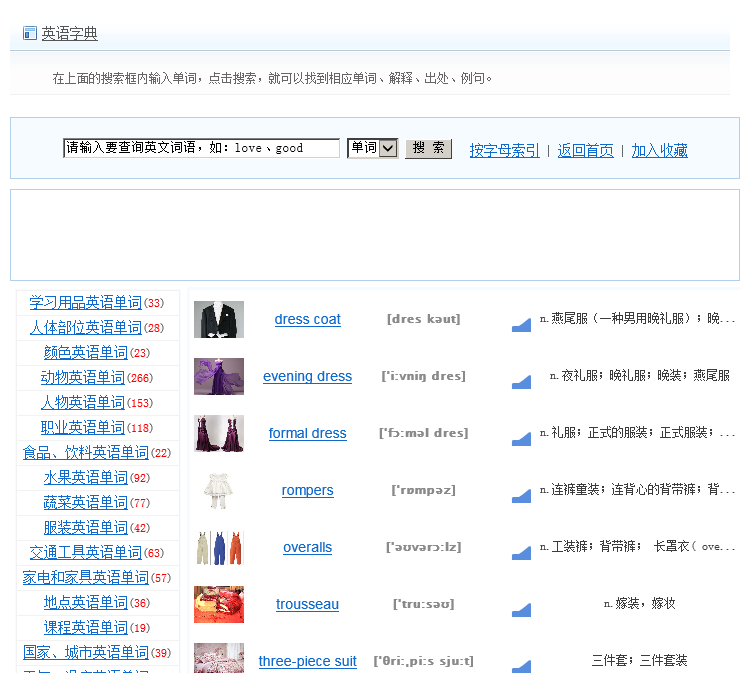Select 动物英语单词 category
This screenshot has width=740, height=673.
click(83, 378)
